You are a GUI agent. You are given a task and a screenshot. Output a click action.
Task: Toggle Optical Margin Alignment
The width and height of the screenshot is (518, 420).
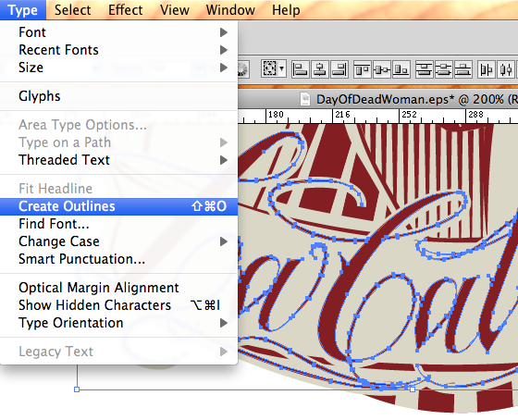coord(119,288)
